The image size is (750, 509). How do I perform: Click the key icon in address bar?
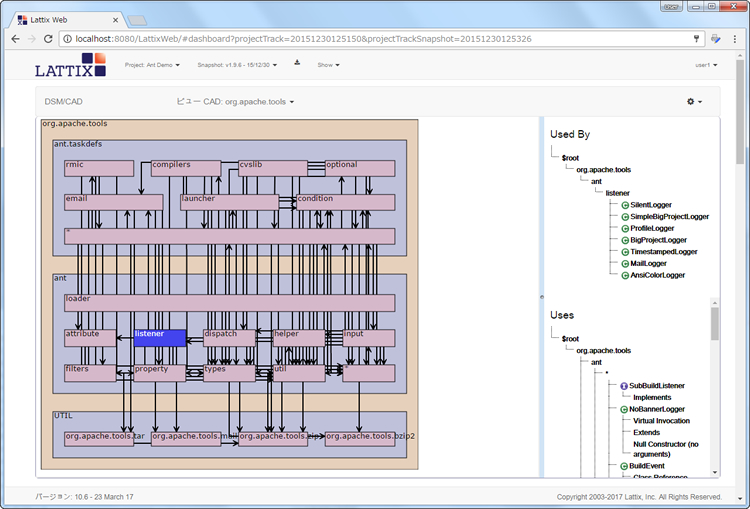(696, 39)
